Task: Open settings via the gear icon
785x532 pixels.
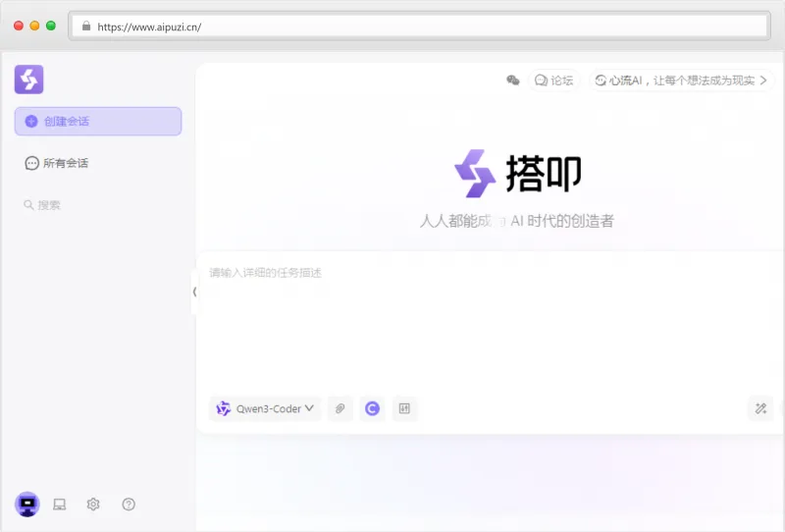Action: (x=93, y=505)
